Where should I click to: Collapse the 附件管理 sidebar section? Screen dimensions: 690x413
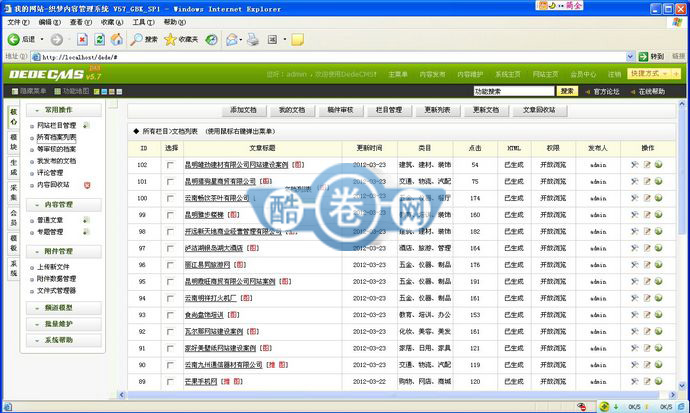63,252
